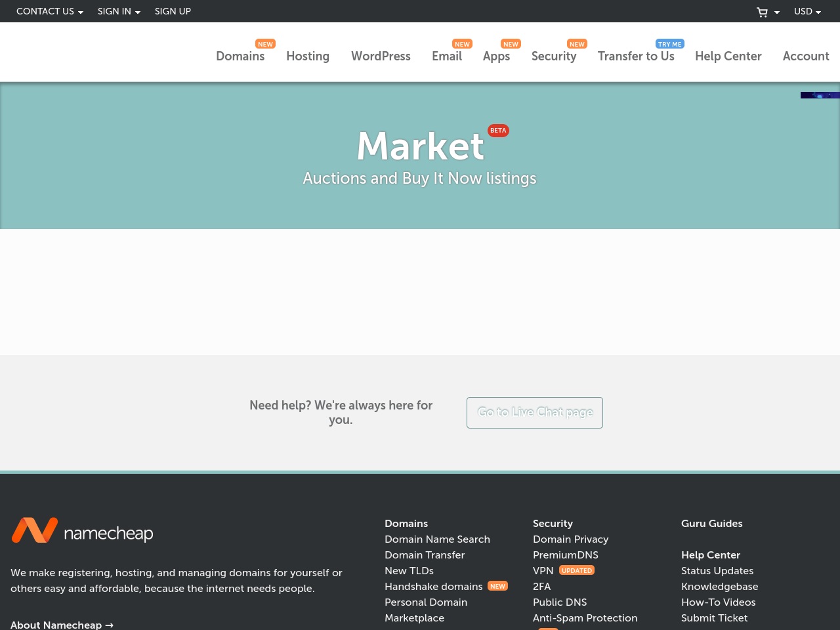The height and width of the screenshot is (630, 840).
Task: Go to the Submit Ticket footer link
Action: (714, 618)
